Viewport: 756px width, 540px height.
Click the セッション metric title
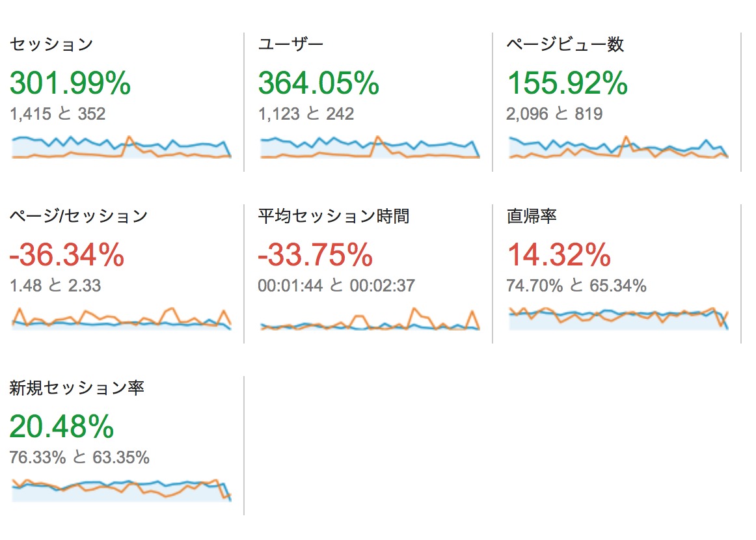pos(51,44)
